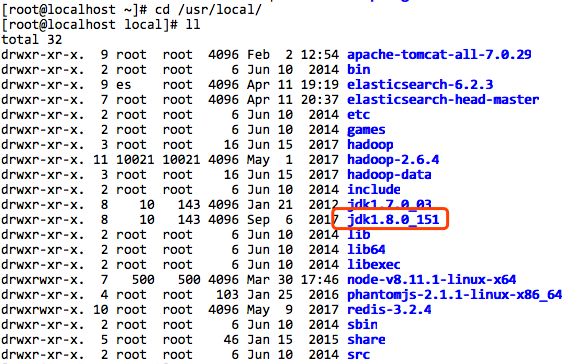
Task: Click the jdk1.8.0_151 directory name
Action: [x=393, y=220]
